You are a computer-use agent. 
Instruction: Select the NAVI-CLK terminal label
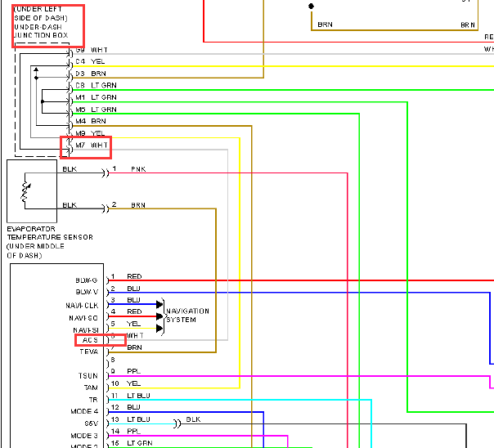point(82,306)
